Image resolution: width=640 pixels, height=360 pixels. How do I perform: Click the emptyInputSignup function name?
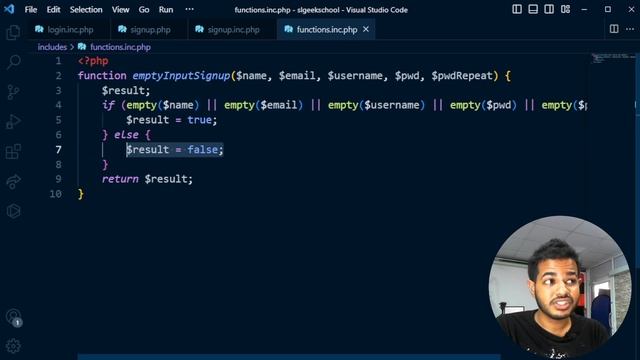coord(181,76)
